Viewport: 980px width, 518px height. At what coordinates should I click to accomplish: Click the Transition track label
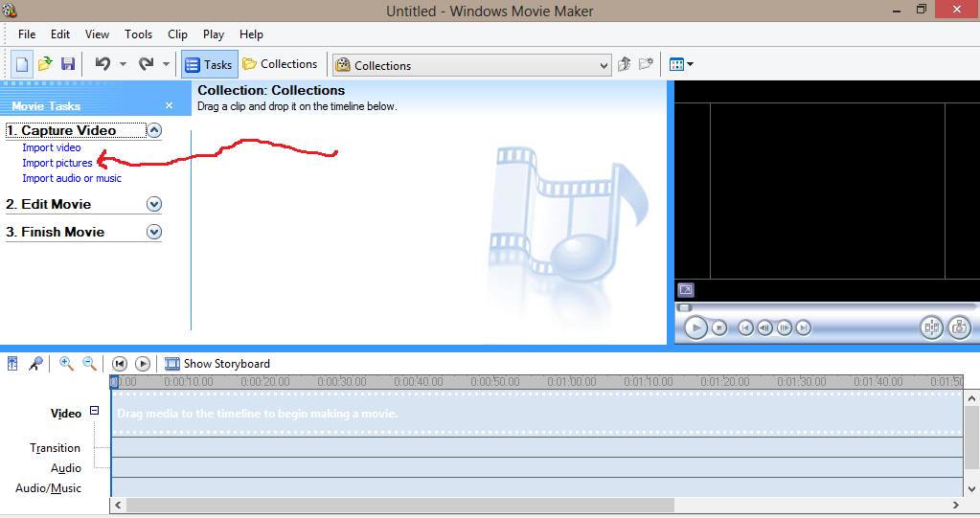point(55,447)
